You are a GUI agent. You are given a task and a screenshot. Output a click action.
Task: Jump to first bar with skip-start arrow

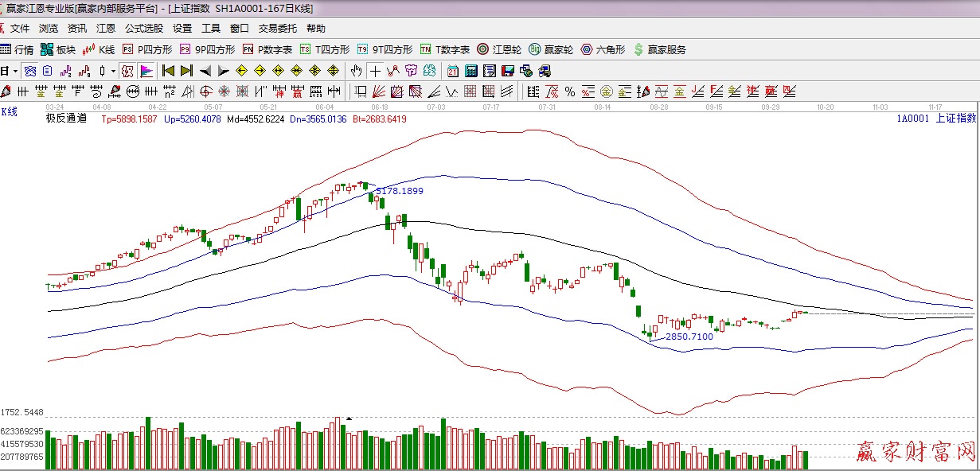pos(168,71)
